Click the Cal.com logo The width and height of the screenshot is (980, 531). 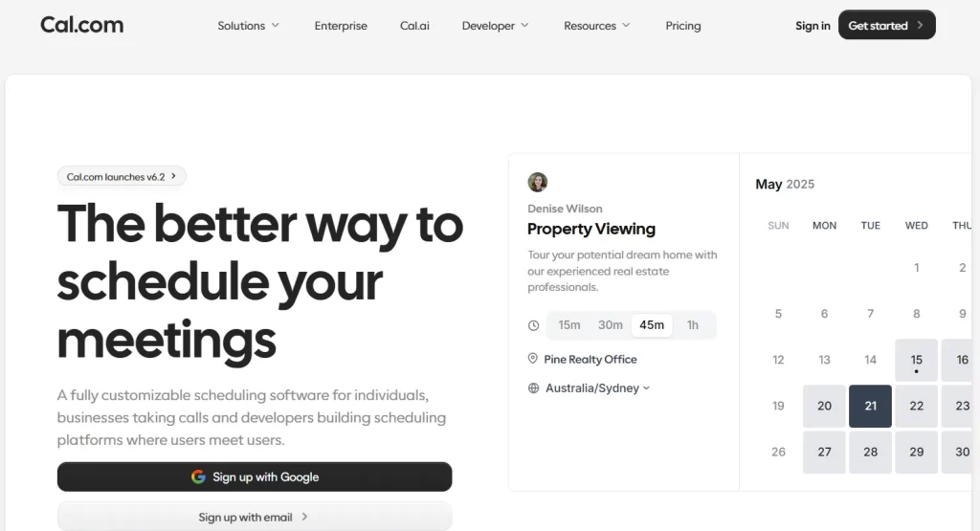click(x=81, y=25)
